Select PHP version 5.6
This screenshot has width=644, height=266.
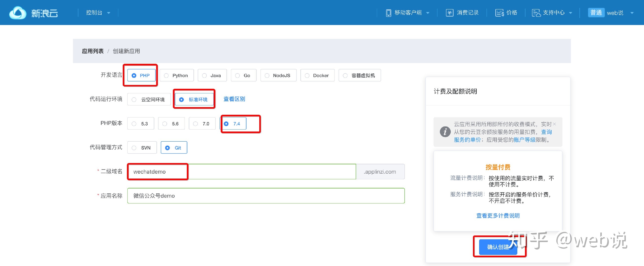point(172,123)
